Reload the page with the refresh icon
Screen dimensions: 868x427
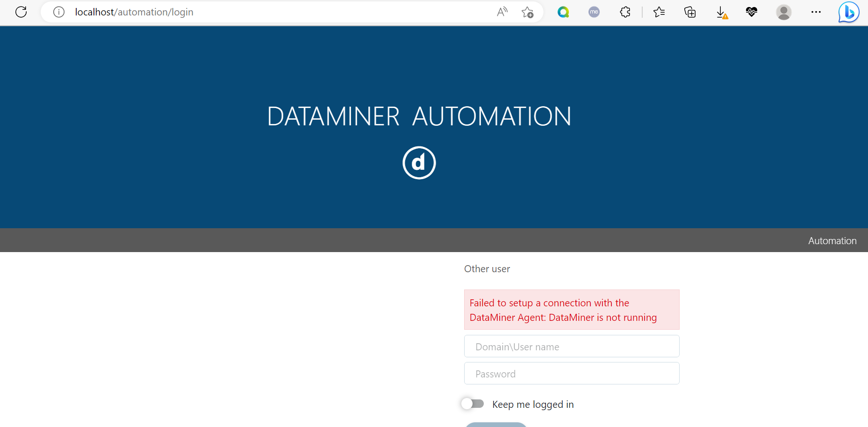[x=21, y=12]
